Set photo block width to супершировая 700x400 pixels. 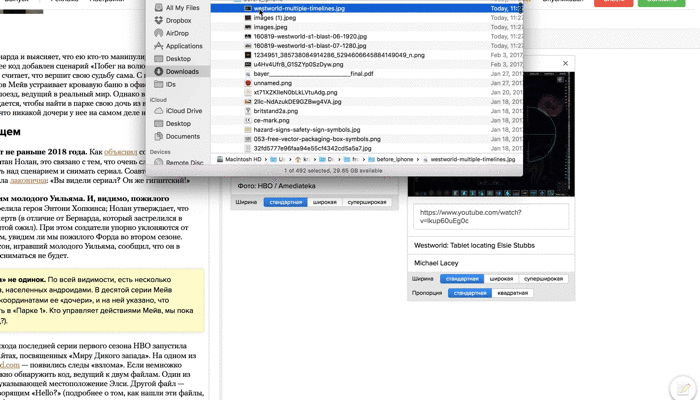click(367, 202)
